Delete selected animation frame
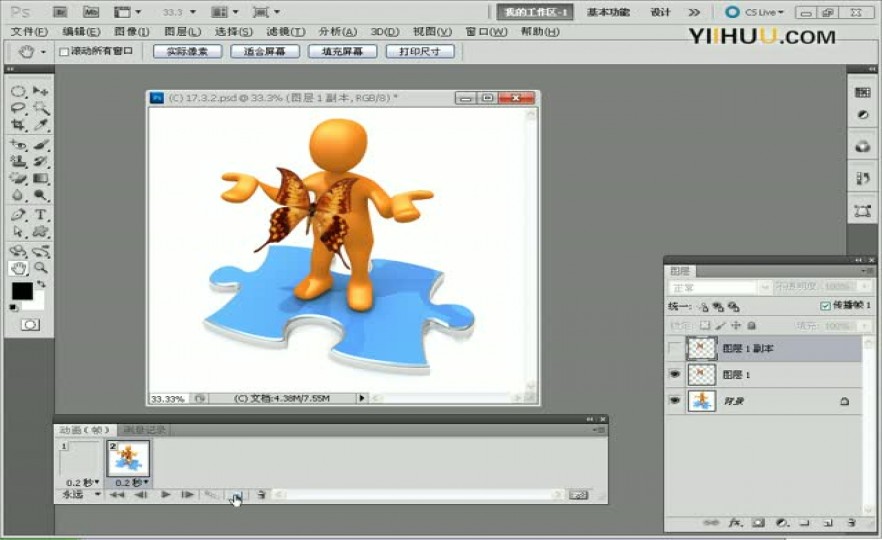The width and height of the screenshot is (882, 540). click(261, 495)
